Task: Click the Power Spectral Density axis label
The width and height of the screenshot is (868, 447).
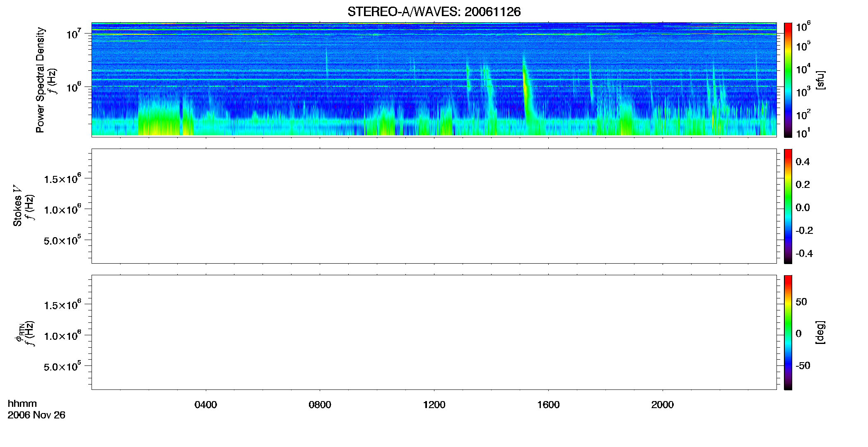Action: (40, 80)
